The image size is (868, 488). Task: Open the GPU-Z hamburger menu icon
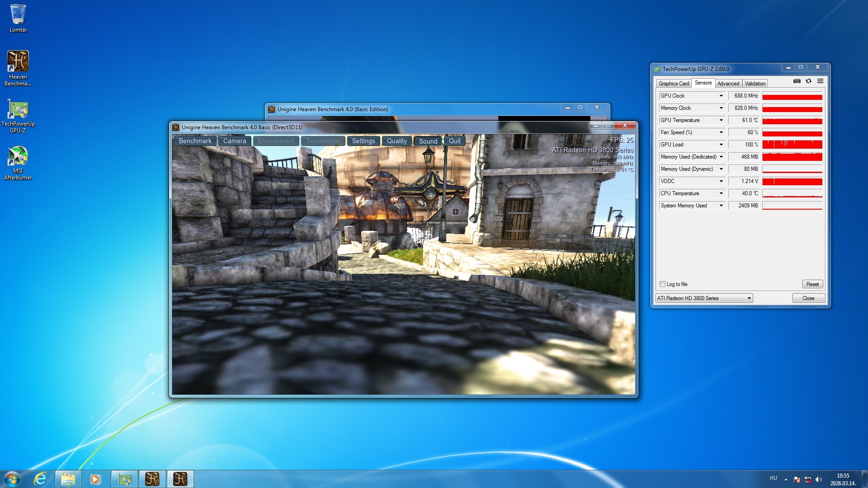pyautogui.click(x=820, y=81)
